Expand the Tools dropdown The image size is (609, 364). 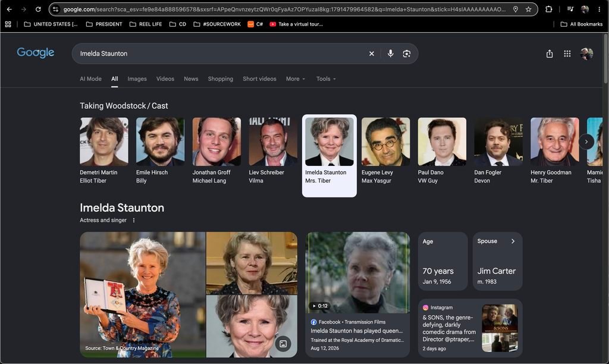coord(326,79)
